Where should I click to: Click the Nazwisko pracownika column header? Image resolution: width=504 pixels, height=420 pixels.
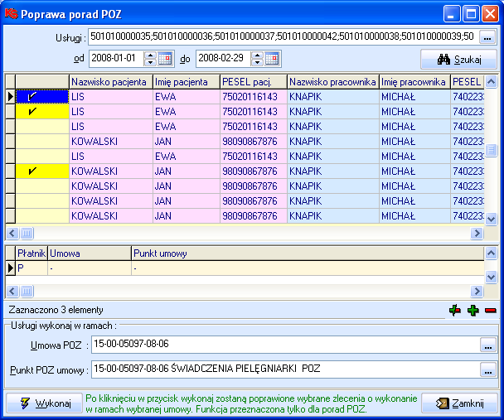pos(333,82)
